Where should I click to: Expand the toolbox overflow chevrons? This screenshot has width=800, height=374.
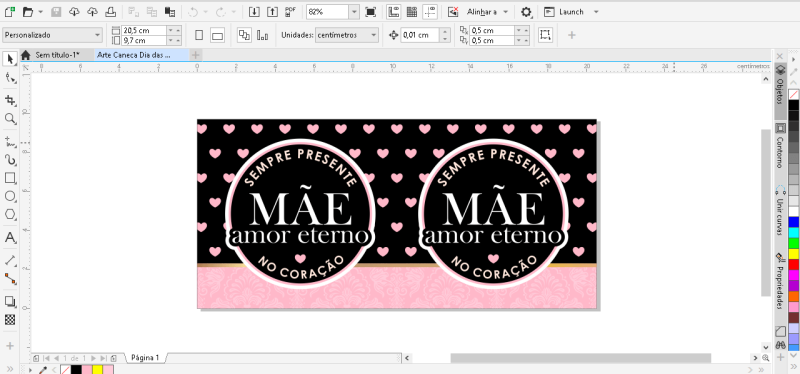[x=10, y=369]
